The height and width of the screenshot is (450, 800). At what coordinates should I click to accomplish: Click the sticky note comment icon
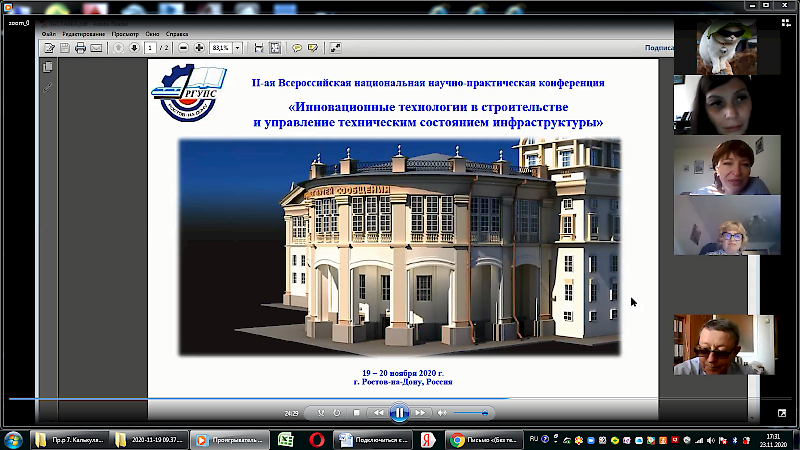297,47
